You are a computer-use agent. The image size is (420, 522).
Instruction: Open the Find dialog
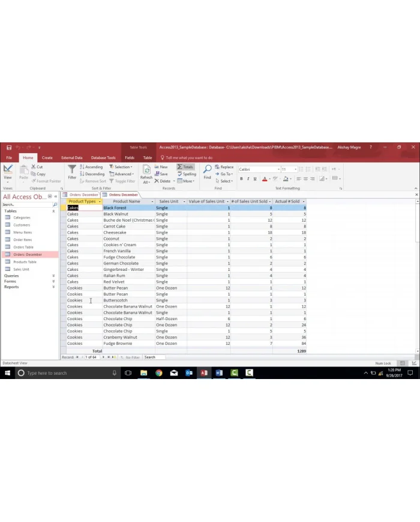[x=207, y=172]
